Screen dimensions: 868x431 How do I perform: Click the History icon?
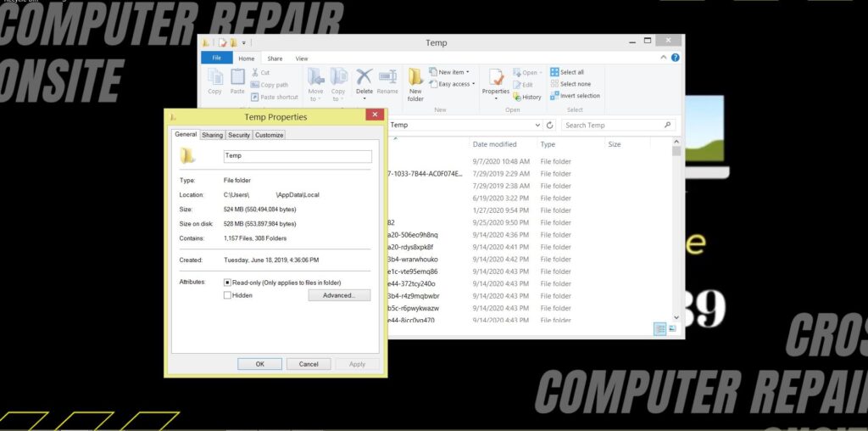(527, 97)
